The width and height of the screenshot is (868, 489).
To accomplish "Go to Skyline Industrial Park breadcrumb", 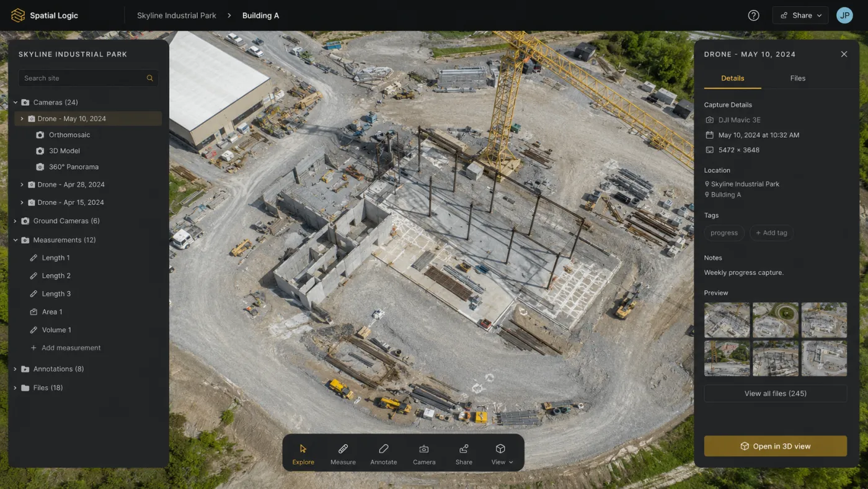I will [x=177, y=16].
